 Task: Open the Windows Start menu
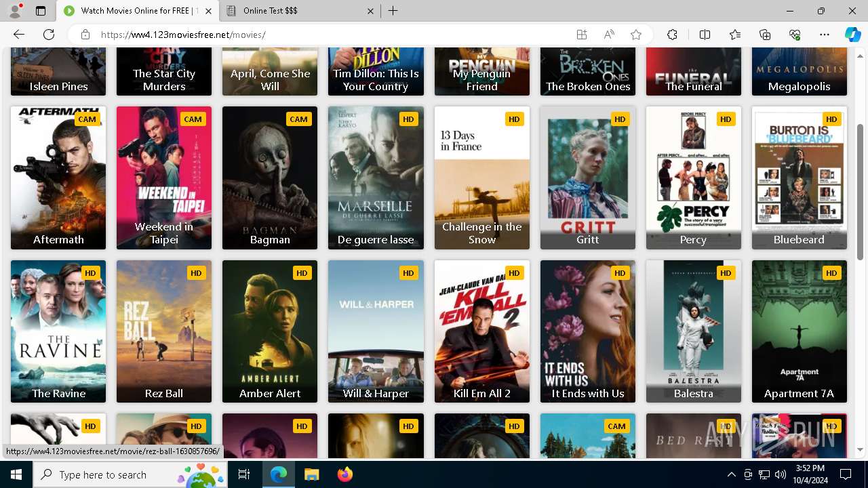point(16,474)
